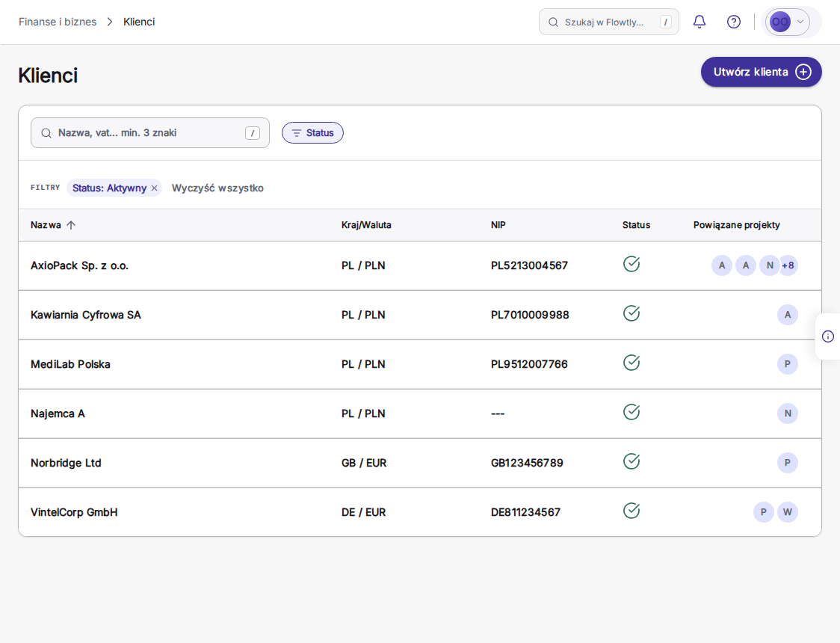
Task: Click the GB / EUR cell for Norbridge
Action: [x=364, y=463]
